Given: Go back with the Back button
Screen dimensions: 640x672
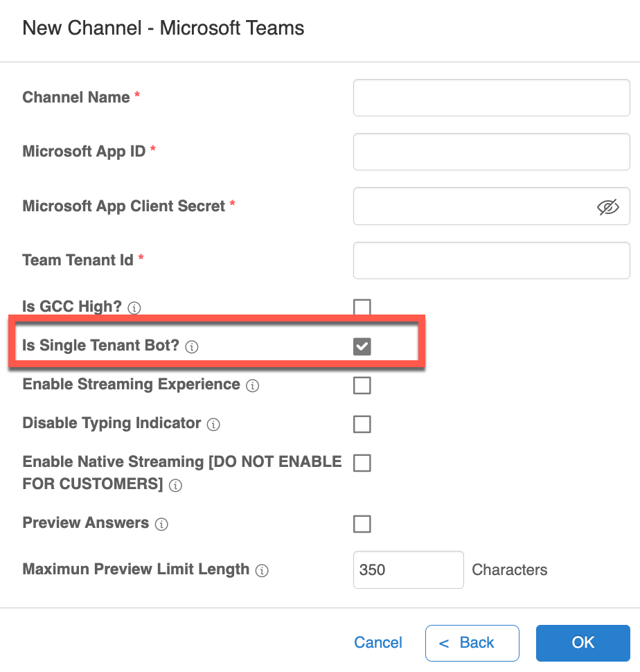Looking at the screenshot, I should click(472, 643).
